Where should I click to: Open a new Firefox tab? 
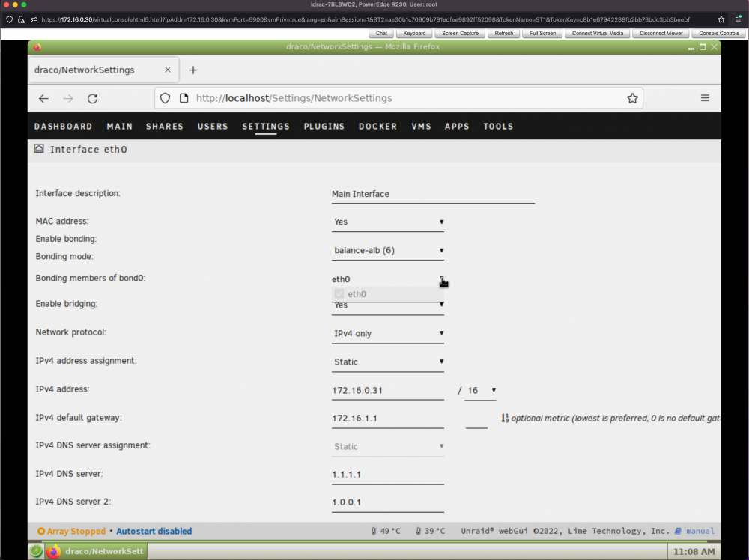click(x=193, y=70)
